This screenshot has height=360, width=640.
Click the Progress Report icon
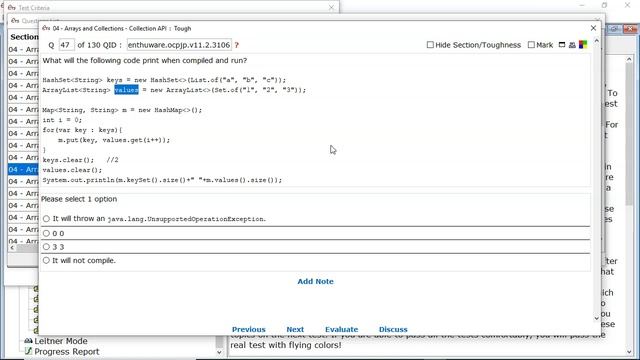pyautogui.click(x=28, y=351)
